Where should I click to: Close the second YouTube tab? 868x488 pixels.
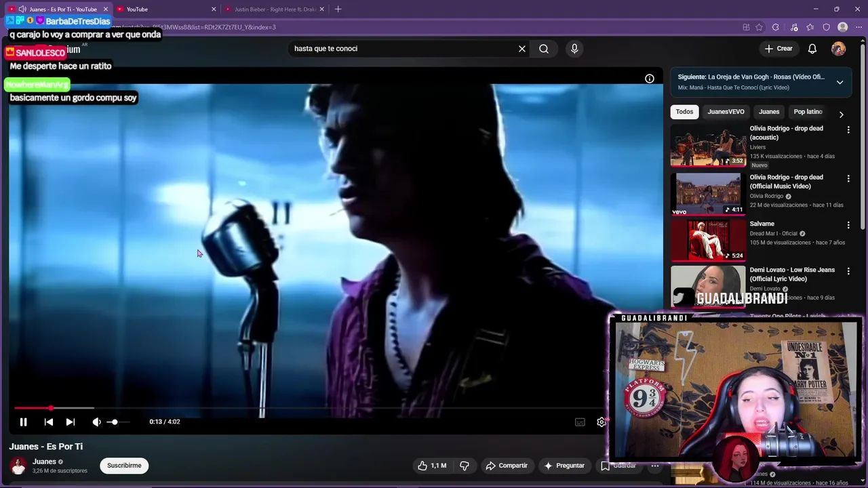coord(214,9)
